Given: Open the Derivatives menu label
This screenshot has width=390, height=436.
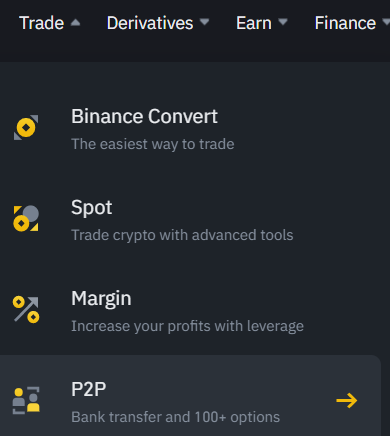Looking at the screenshot, I should coord(150,23).
